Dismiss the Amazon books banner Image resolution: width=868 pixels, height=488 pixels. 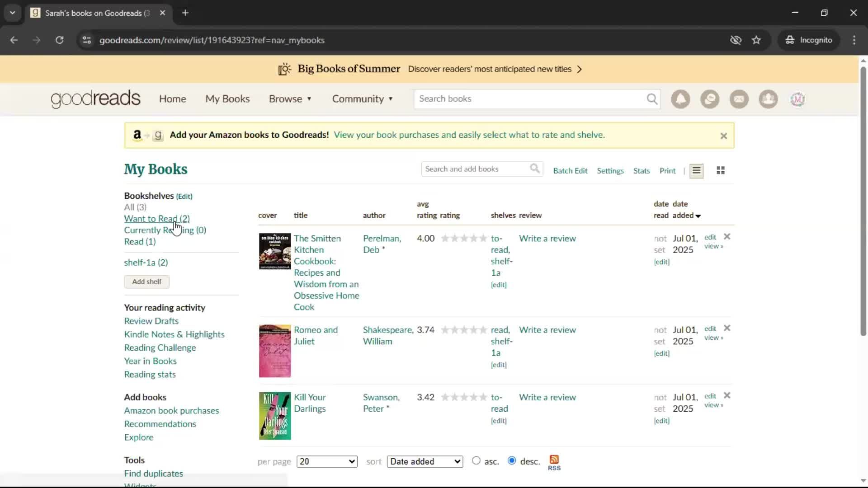point(723,136)
